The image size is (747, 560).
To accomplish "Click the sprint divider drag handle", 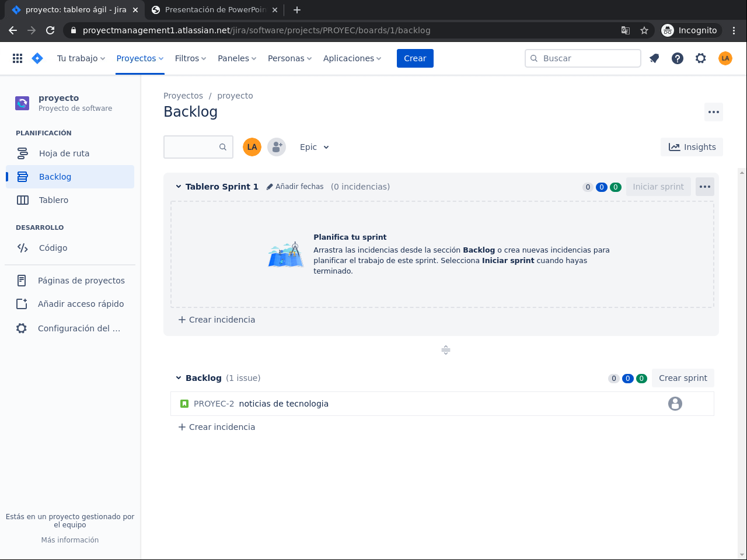I will click(x=446, y=350).
